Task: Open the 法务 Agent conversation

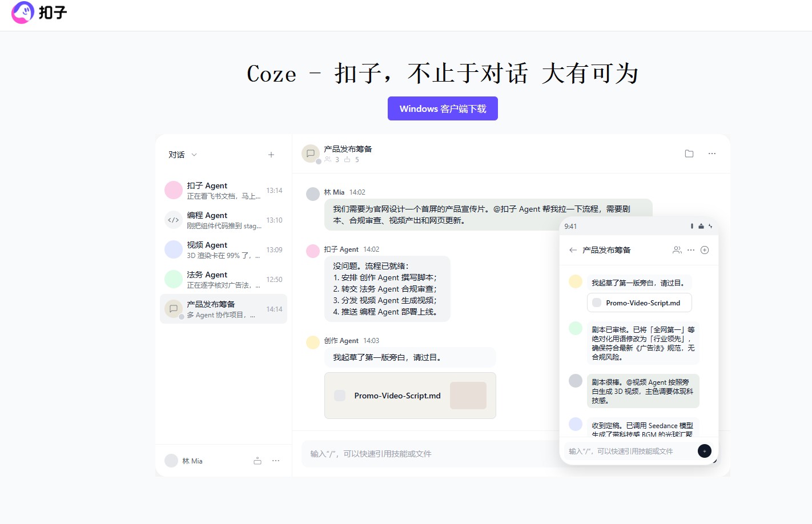Action: pyautogui.click(x=223, y=280)
